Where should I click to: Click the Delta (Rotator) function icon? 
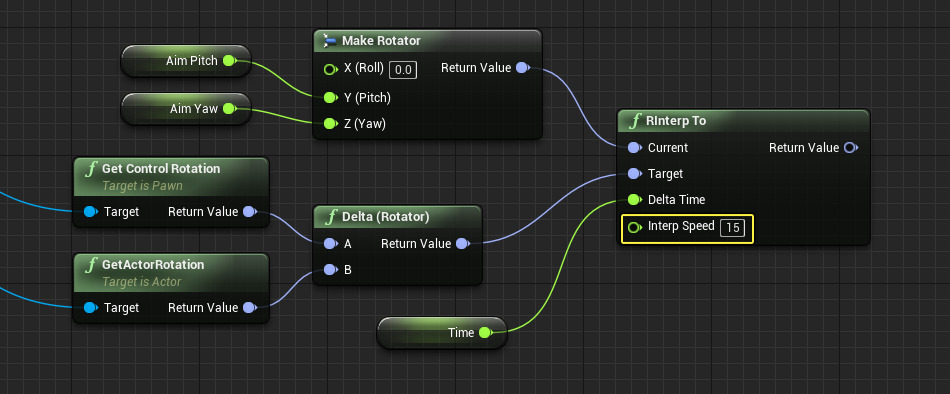pyautogui.click(x=331, y=216)
